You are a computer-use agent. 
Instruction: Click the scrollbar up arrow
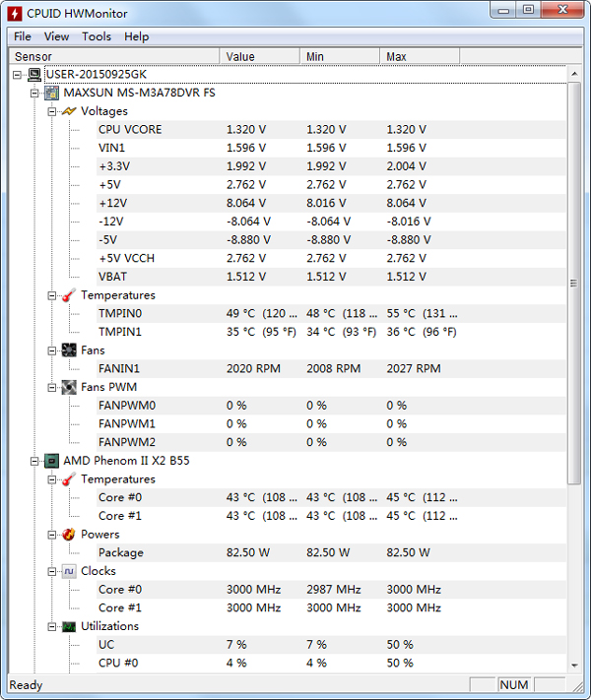point(574,74)
